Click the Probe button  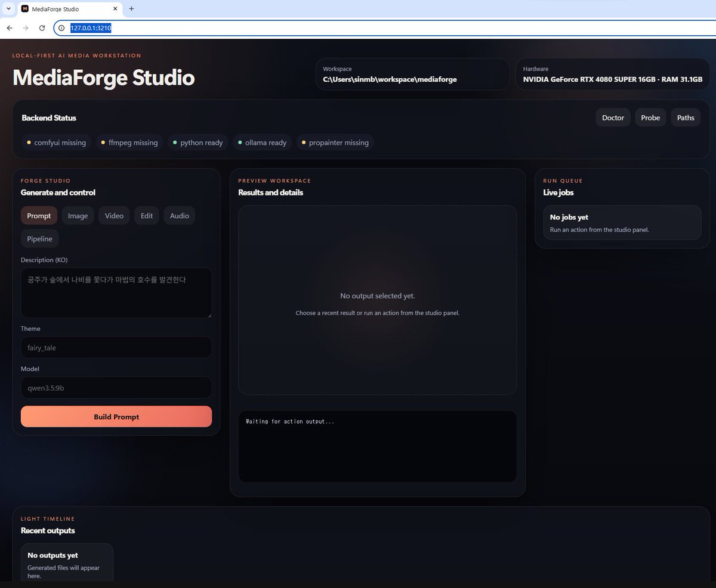650,117
